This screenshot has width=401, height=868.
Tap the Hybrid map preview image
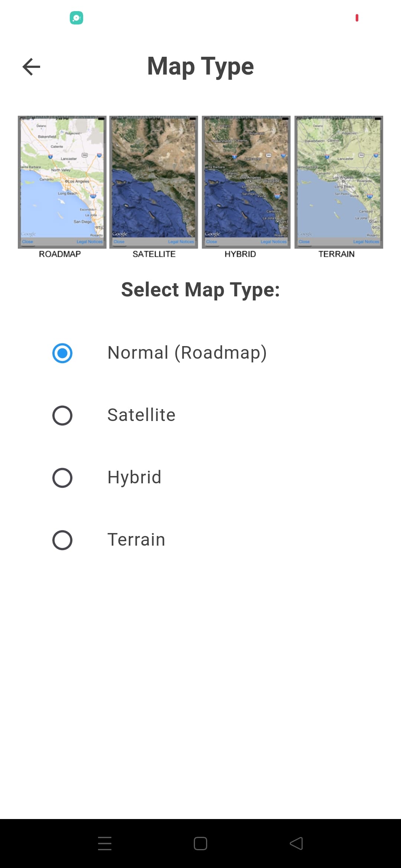click(x=246, y=182)
